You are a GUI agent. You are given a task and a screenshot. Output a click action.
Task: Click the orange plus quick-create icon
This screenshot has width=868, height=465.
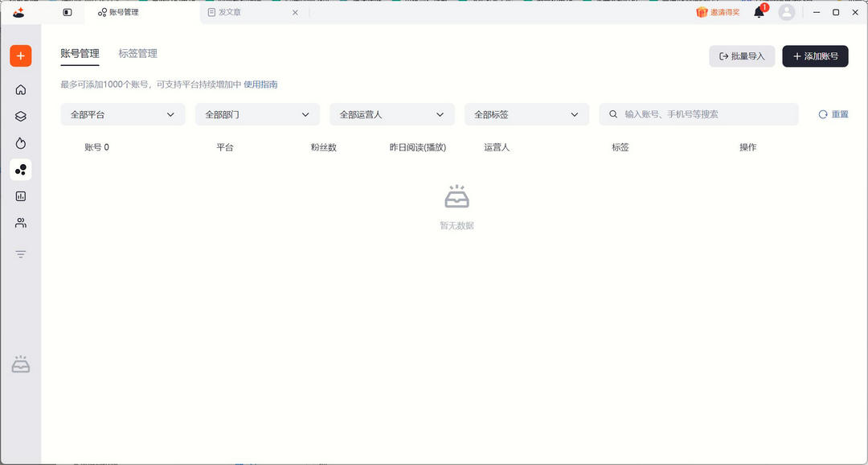click(x=19, y=56)
